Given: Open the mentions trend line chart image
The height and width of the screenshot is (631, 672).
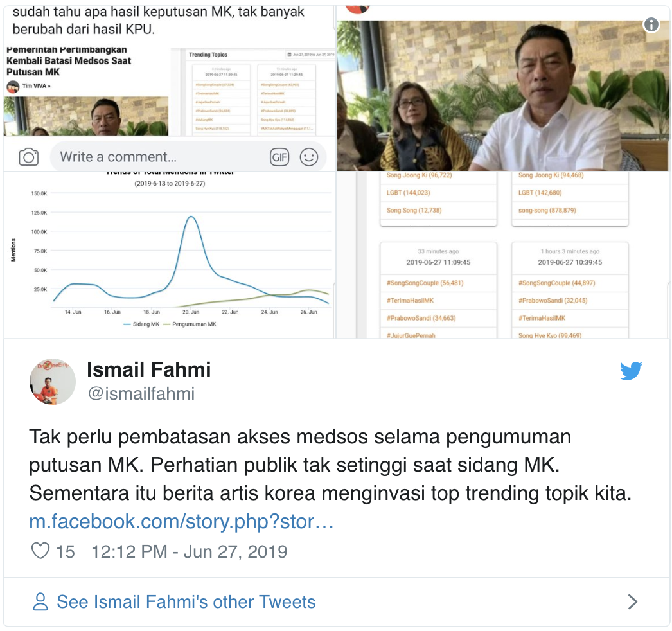Looking at the screenshot, I should pyautogui.click(x=170, y=255).
